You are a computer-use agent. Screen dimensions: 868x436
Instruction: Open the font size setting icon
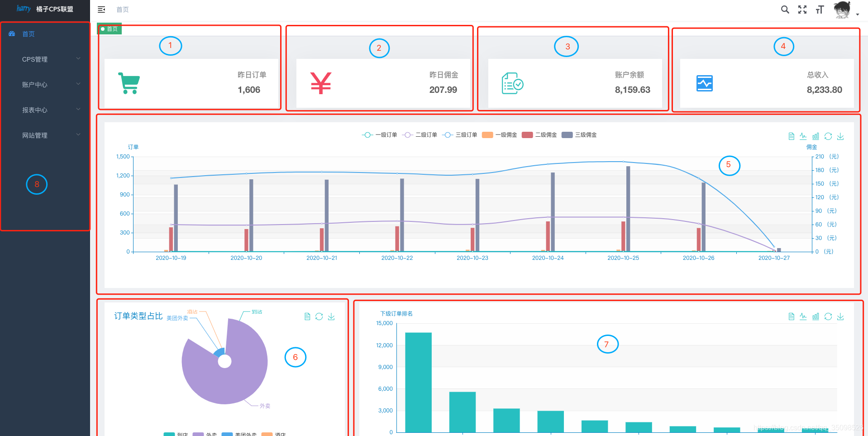click(x=820, y=10)
